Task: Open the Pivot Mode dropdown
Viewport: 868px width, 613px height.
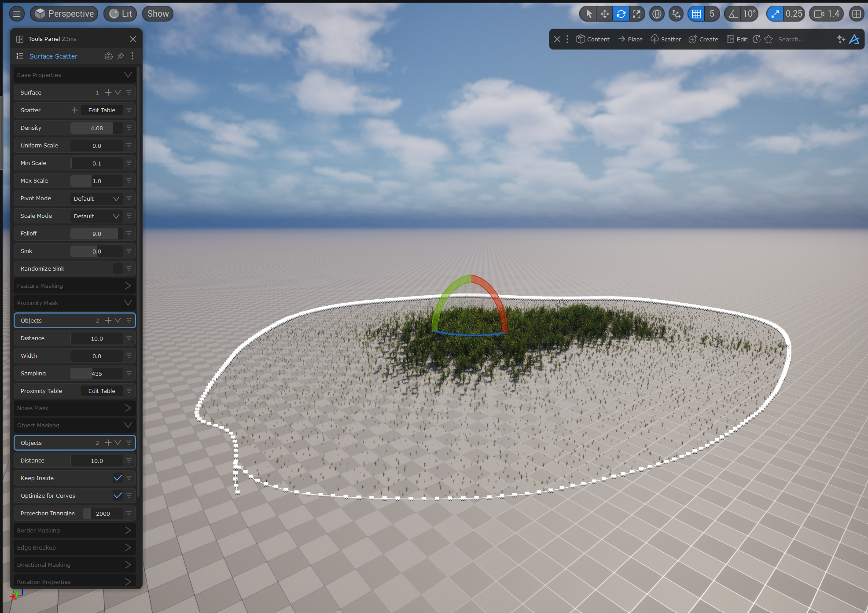Action: 96,198
